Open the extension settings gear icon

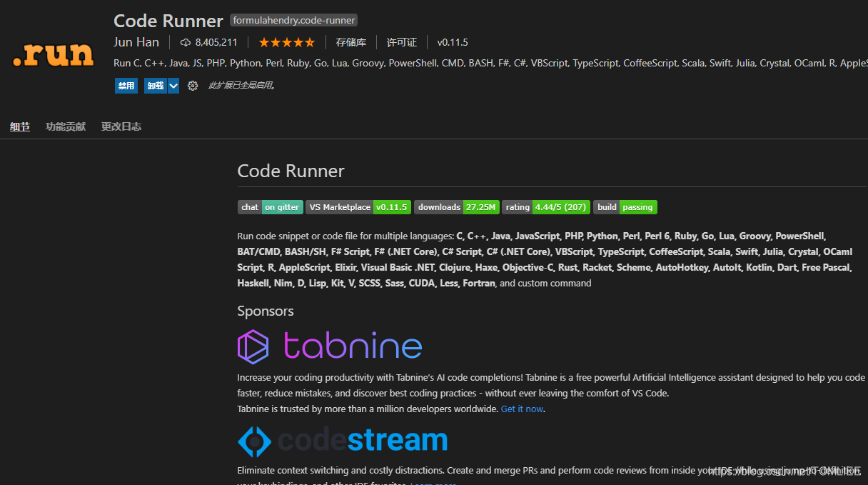tap(193, 86)
